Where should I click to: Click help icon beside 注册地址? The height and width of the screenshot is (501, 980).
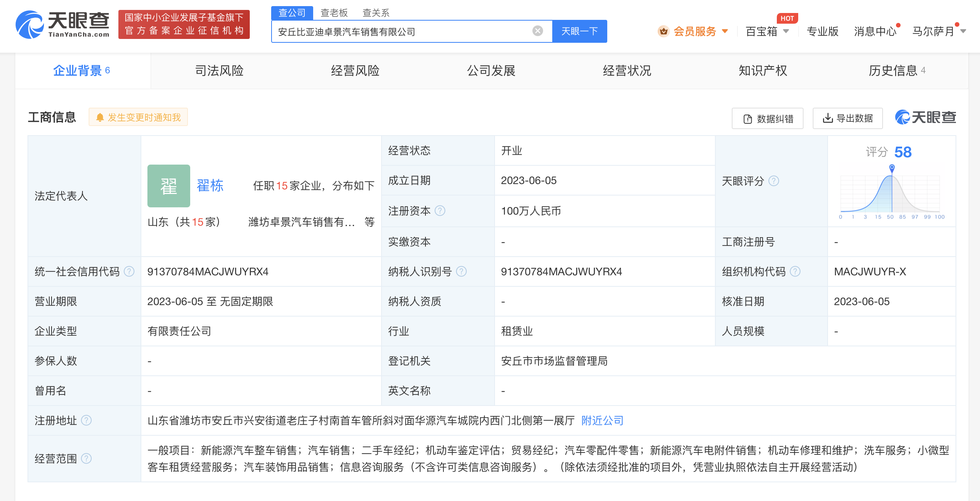pos(87,420)
